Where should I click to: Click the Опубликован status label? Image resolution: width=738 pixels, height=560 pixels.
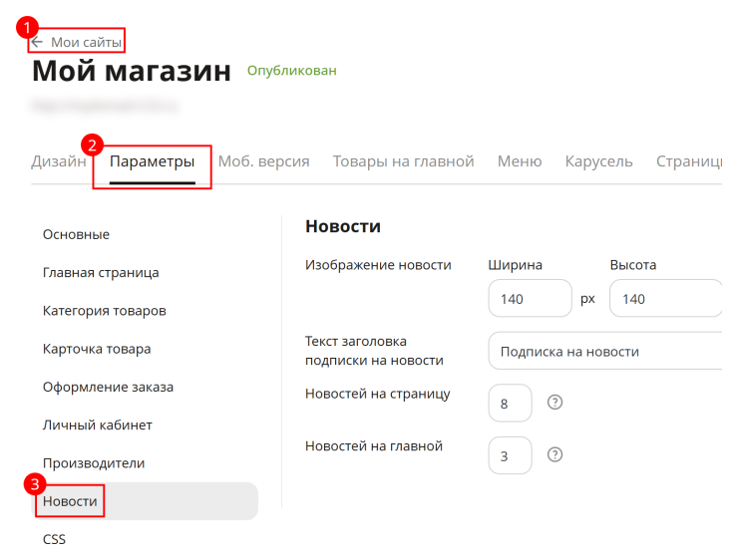click(292, 71)
